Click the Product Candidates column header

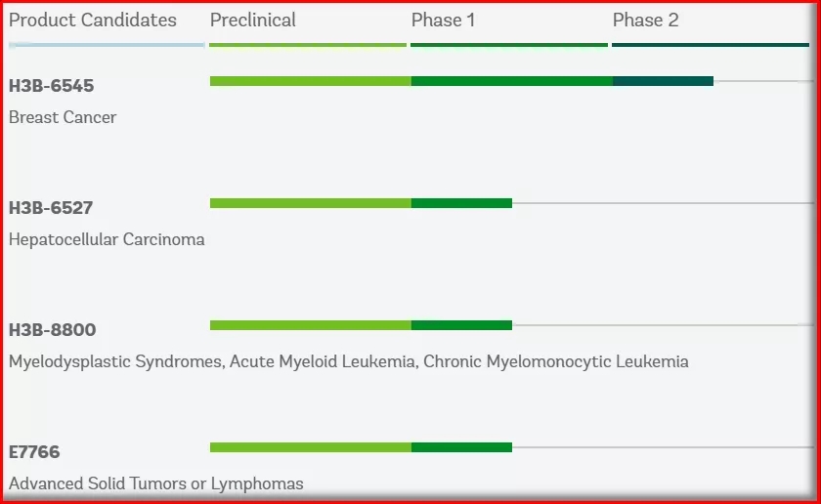tap(93, 21)
